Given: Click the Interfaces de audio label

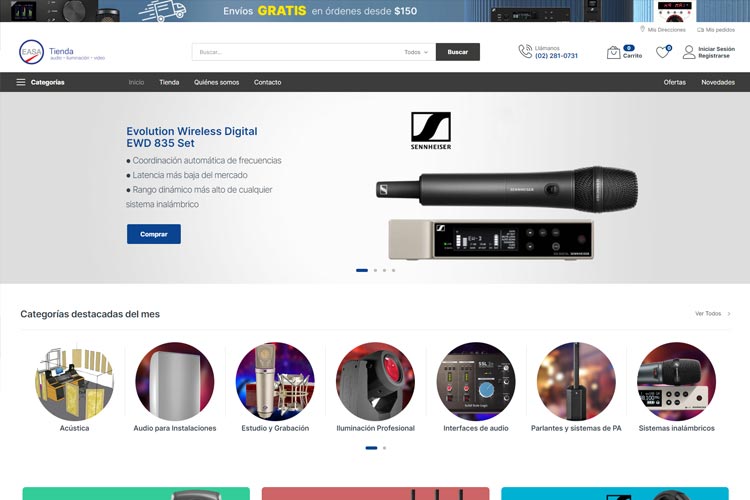Looking at the screenshot, I should coord(476,428).
